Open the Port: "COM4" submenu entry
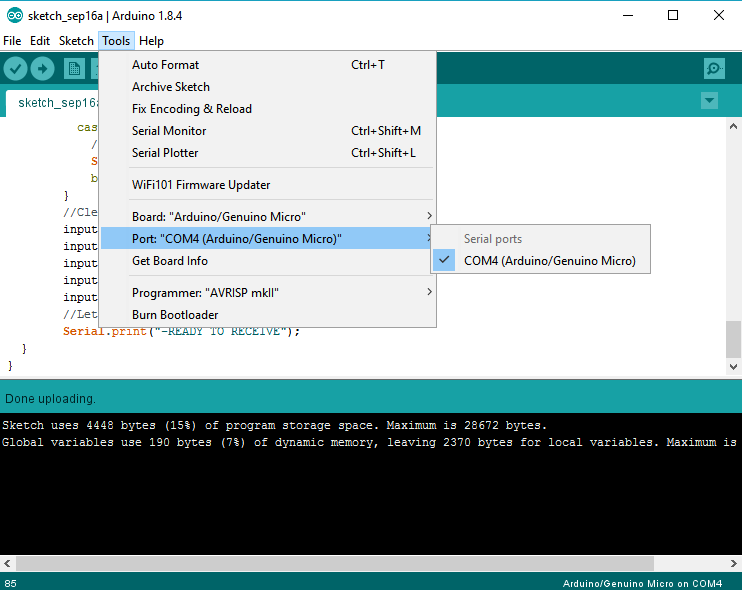742x590 pixels. tap(267, 238)
